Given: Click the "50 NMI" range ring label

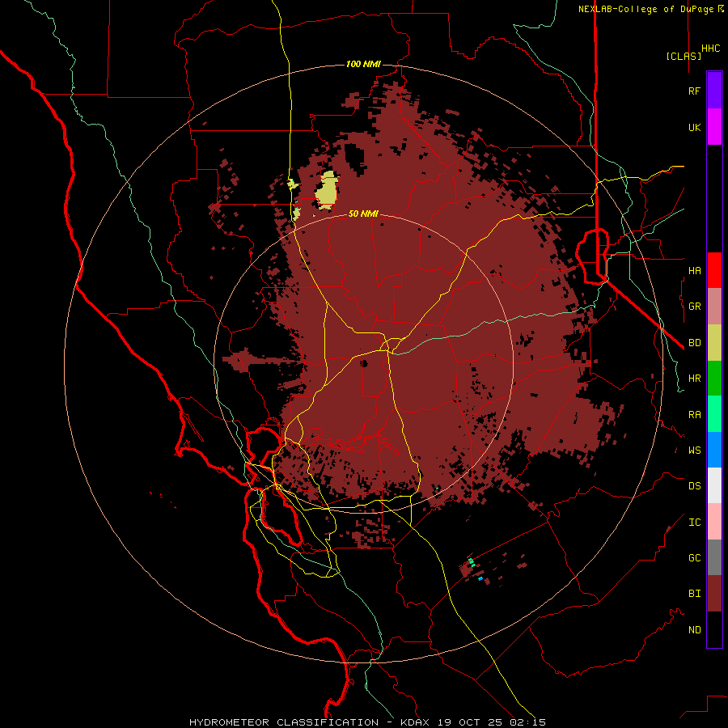Looking at the screenshot, I should pos(363,214).
